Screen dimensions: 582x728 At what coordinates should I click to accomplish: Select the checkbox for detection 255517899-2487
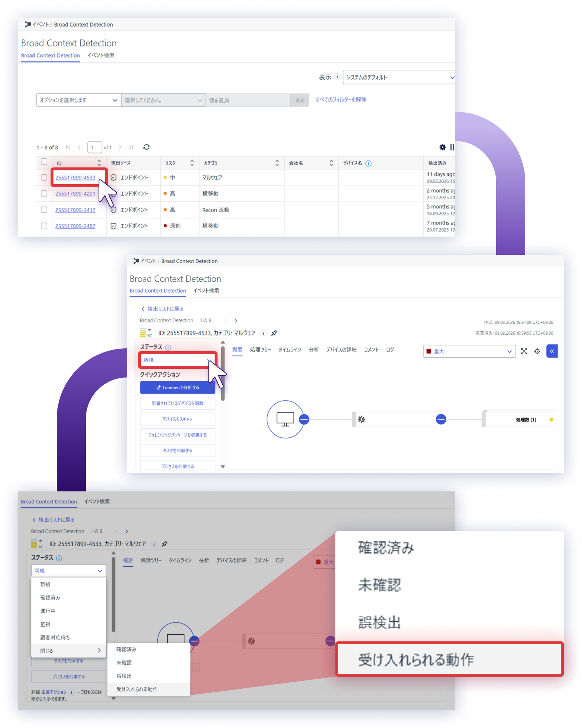coord(44,226)
